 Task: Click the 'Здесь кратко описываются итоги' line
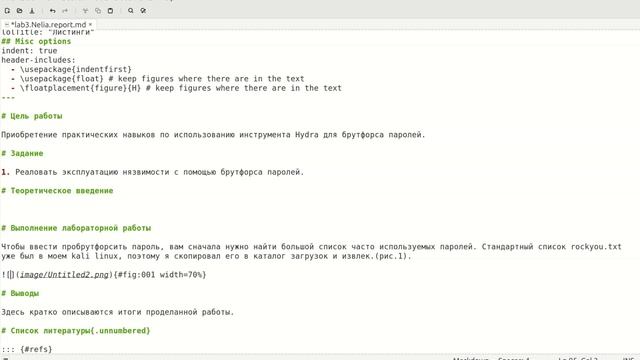pyautogui.click(x=118, y=312)
